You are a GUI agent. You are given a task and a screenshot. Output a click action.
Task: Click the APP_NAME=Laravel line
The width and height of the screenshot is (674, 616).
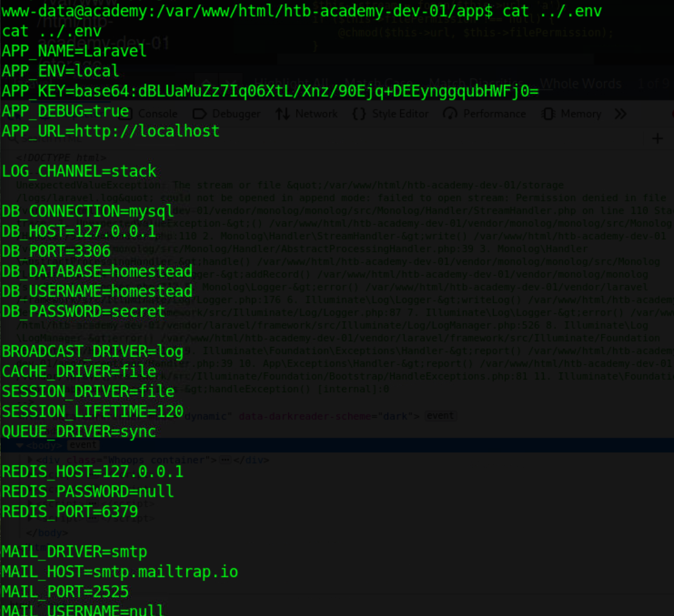[75, 51]
